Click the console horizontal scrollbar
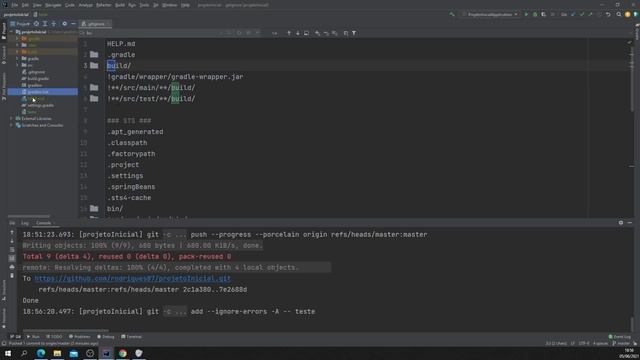This screenshot has width=640, height=360. 66,330
